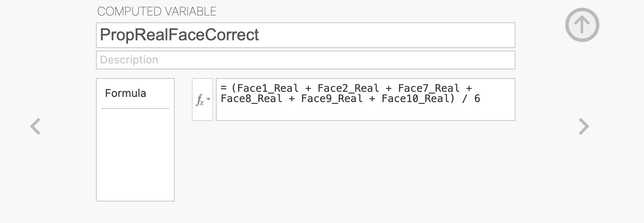Click the Description input field
This screenshot has height=223, width=644.
[305, 60]
